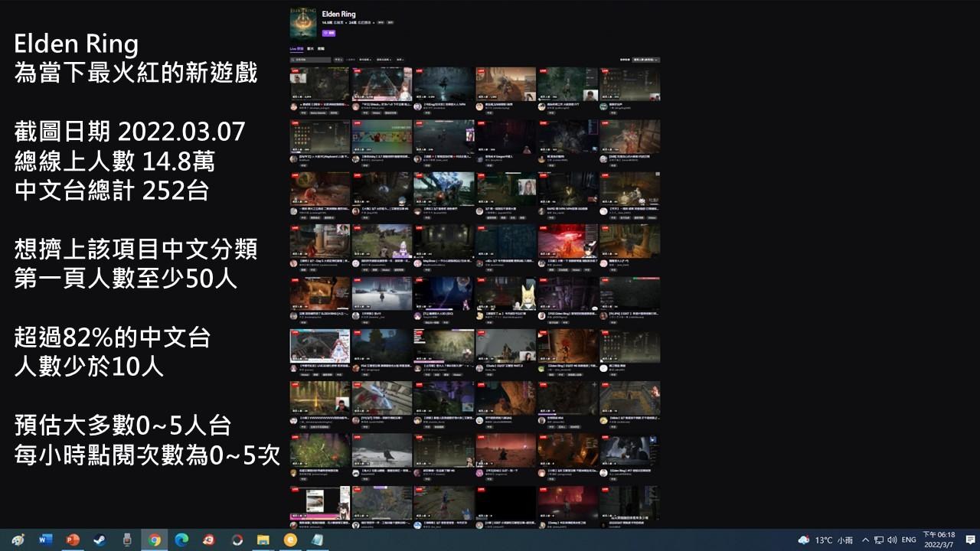Switch to the 影片 tab

pos(310,48)
